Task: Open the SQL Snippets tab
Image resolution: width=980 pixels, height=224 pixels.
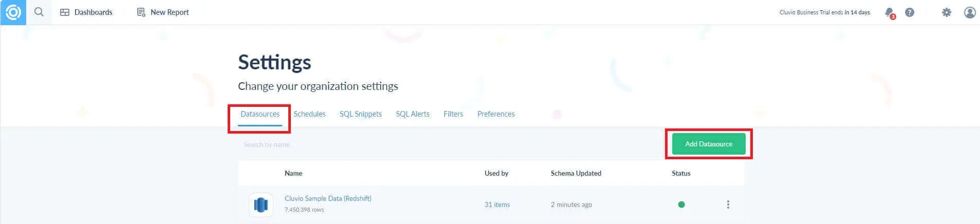Action: [x=360, y=114]
